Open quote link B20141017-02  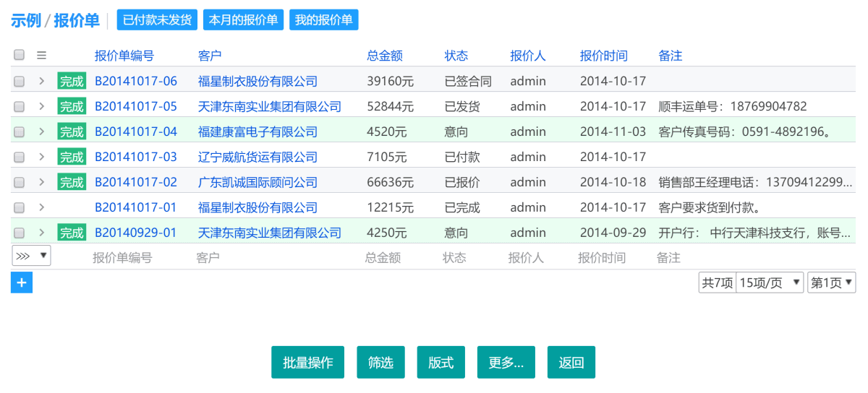click(136, 183)
